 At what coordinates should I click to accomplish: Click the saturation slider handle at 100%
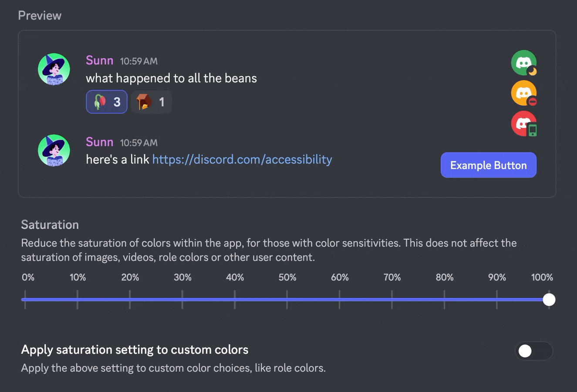(549, 299)
